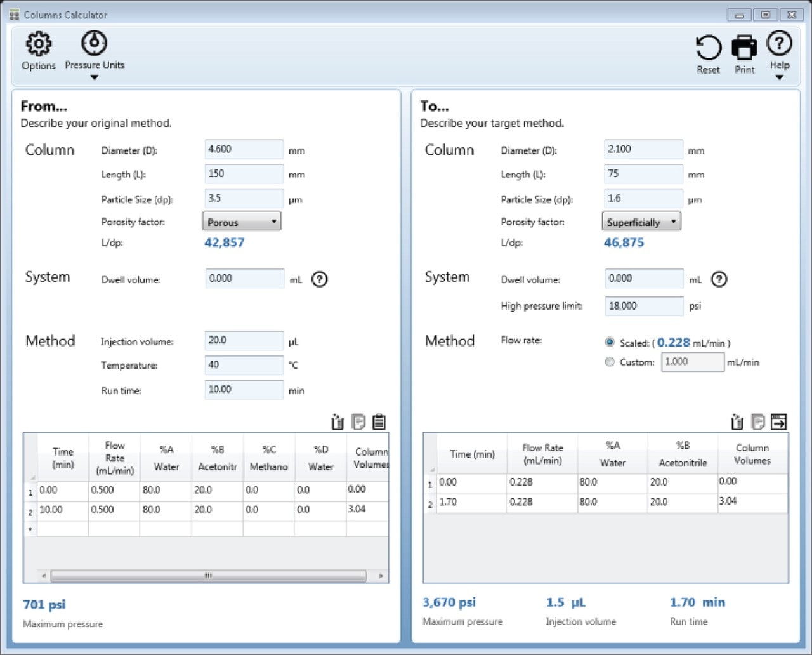Click the clipboard paste icon above From table

379,422
